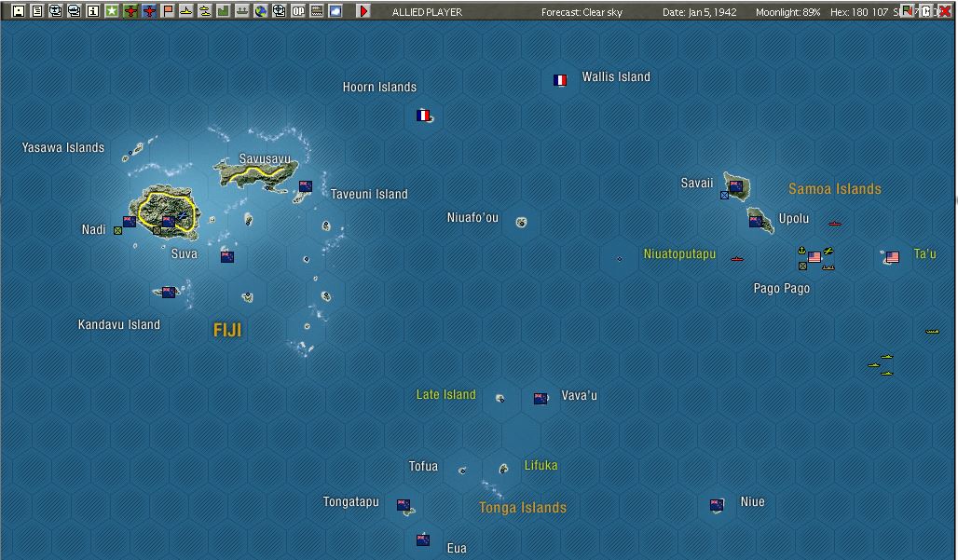Open the document list report icon
958x560 pixels.
pos(37,11)
